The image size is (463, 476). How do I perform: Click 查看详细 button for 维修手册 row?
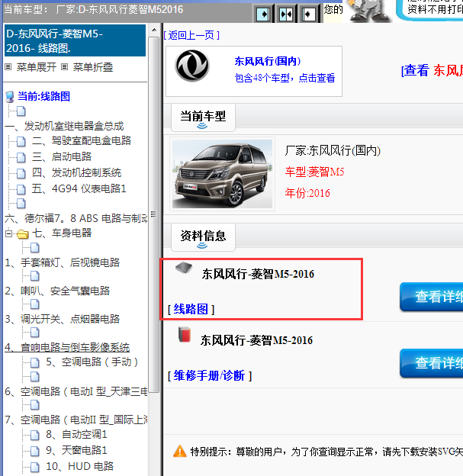click(x=432, y=363)
